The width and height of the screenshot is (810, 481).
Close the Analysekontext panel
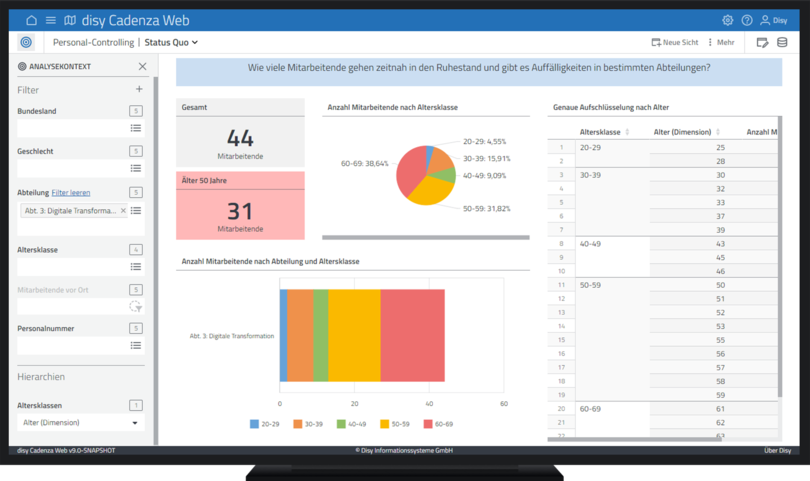[143, 66]
